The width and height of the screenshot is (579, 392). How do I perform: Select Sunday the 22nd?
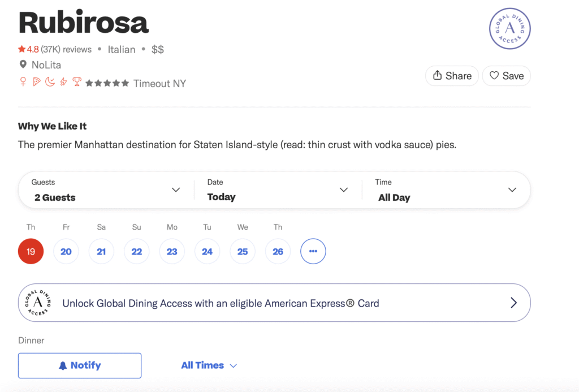pyautogui.click(x=136, y=251)
